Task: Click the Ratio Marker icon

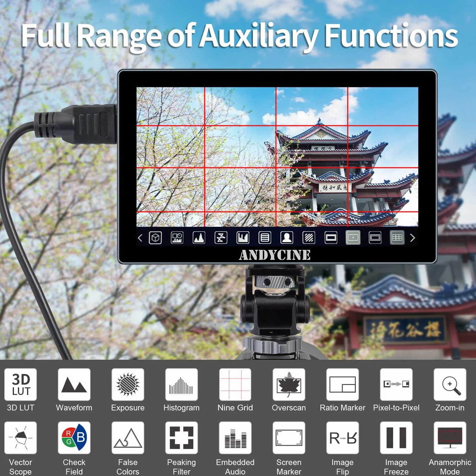Action: click(x=342, y=385)
